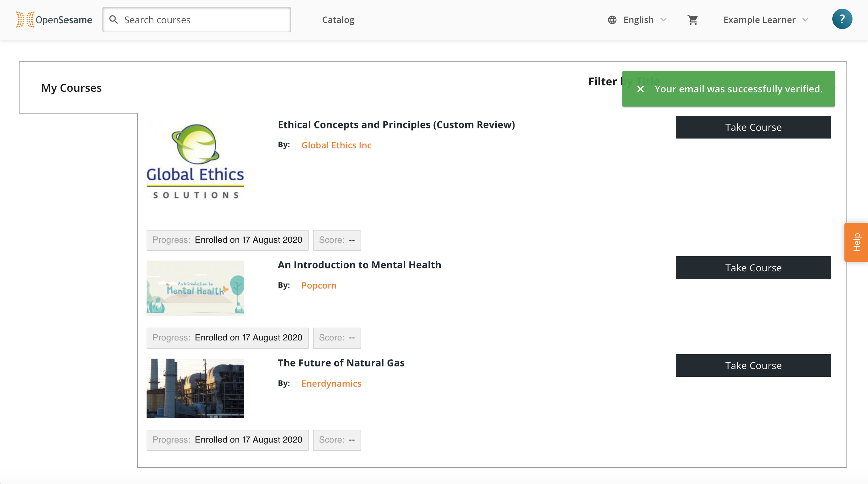The width and height of the screenshot is (868, 484).
Task: Dismiss the email verified notification
Action: coord(641,89)
